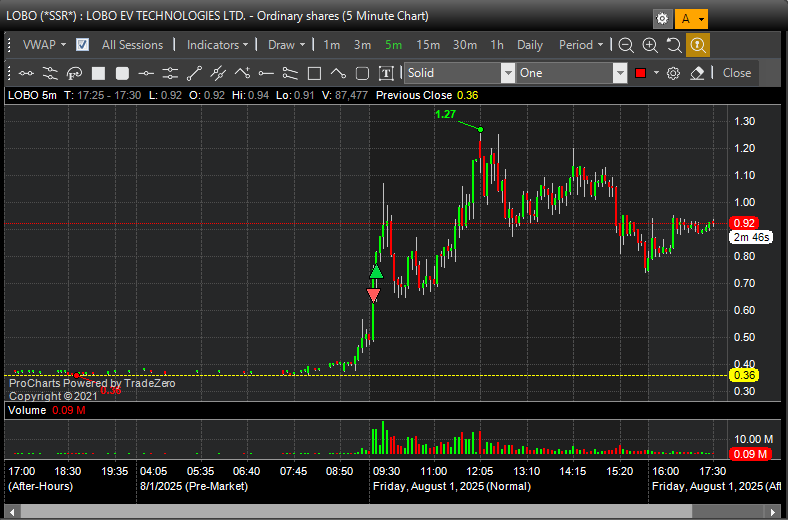Click the zoom out magnifier icon
Viewport: 788px width, 520px height.
tap(626, 45)
